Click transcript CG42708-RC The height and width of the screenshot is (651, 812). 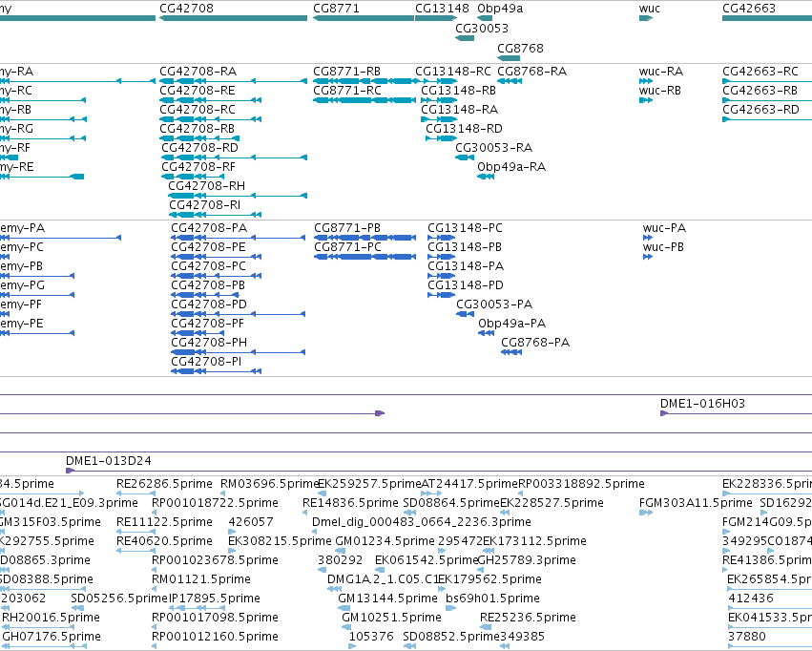point(210,119)
